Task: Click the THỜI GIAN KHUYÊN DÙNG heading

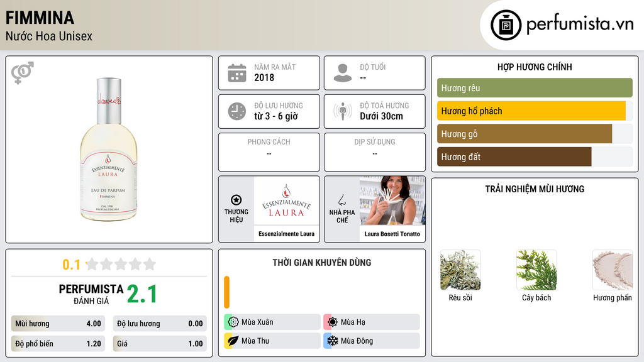Action: click(322, 263)
